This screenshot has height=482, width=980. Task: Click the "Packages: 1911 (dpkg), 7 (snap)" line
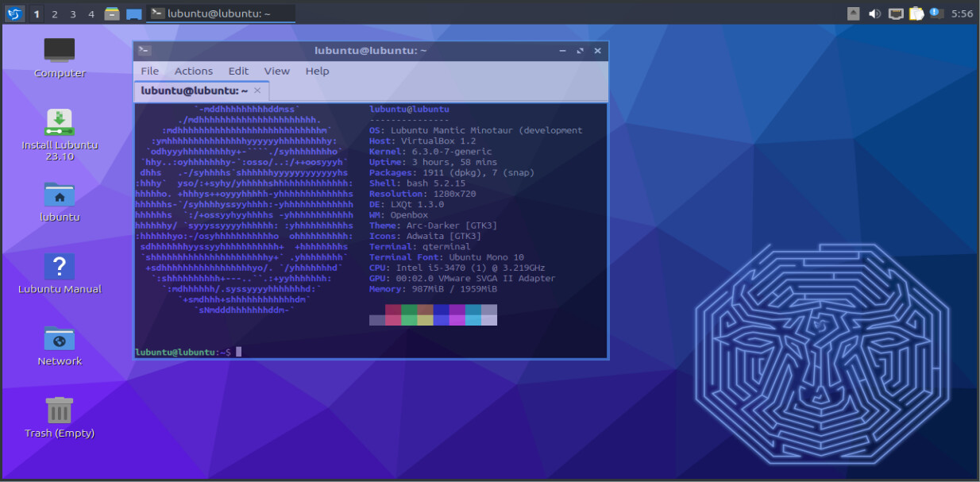(452, 172)
